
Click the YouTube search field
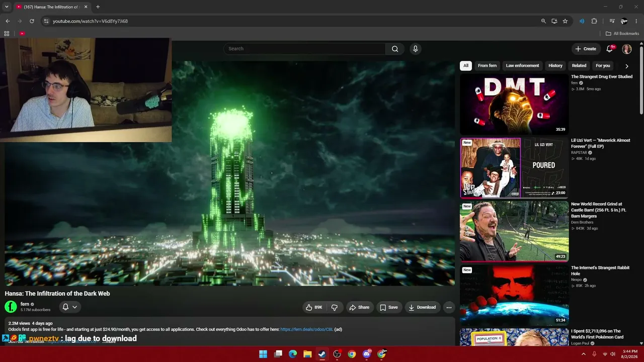tap(304, 49)
